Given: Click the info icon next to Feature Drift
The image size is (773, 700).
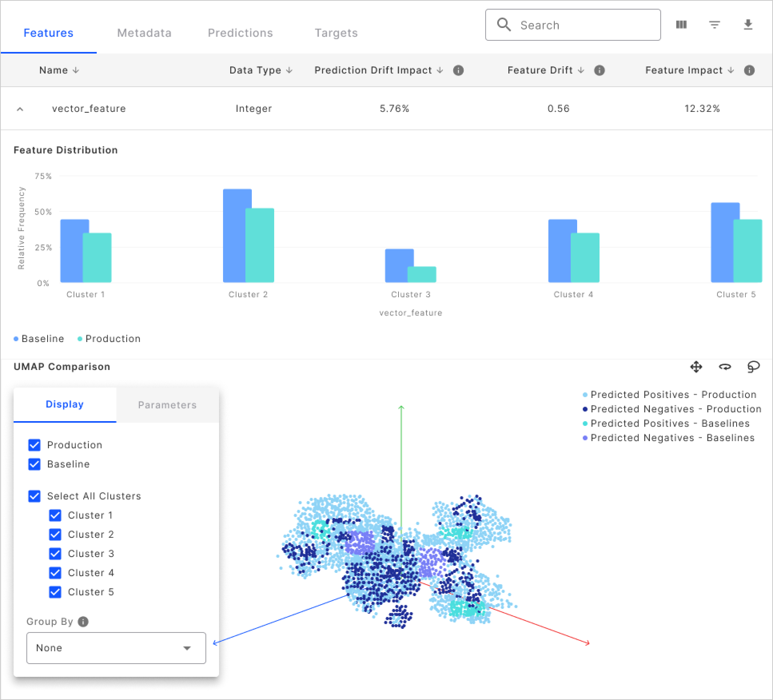Looking at the screenshot, I should click(599, 70).
